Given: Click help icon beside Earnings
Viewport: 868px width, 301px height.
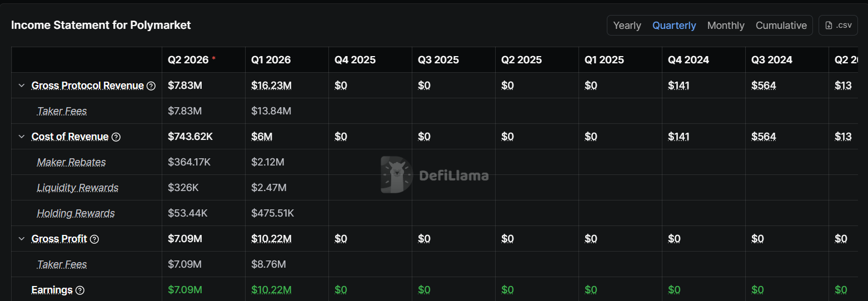Looking at the screenshot, I should 80,290.
